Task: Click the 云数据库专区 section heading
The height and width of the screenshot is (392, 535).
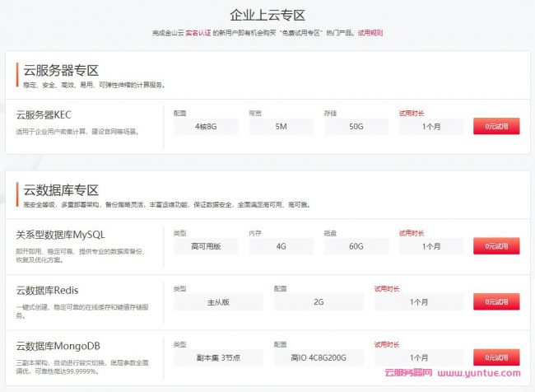Action: point(61,189)
